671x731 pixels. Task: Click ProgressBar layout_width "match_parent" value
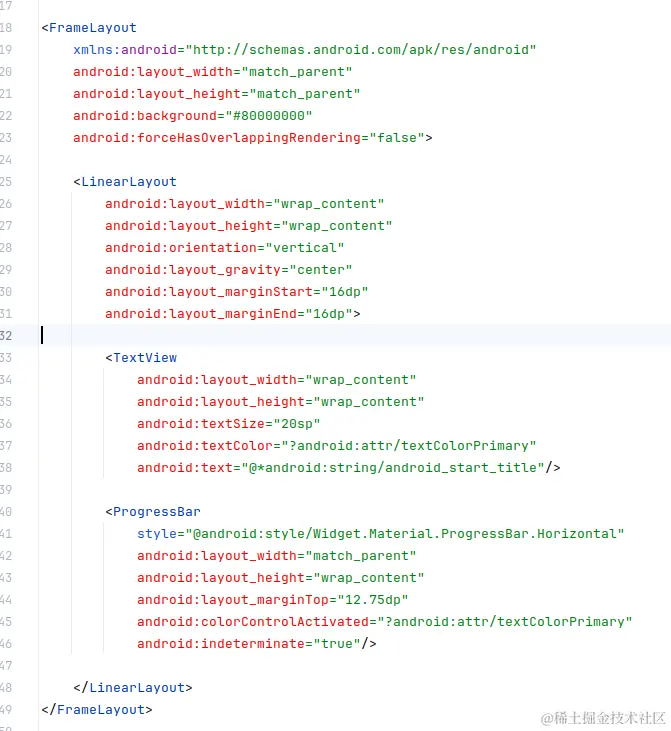coord(360,556)
